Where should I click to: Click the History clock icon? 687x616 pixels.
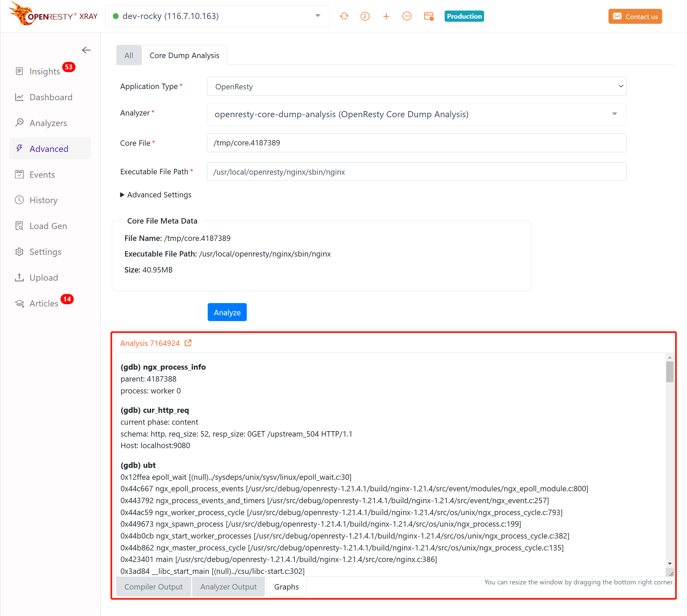(x=19, y=200)
